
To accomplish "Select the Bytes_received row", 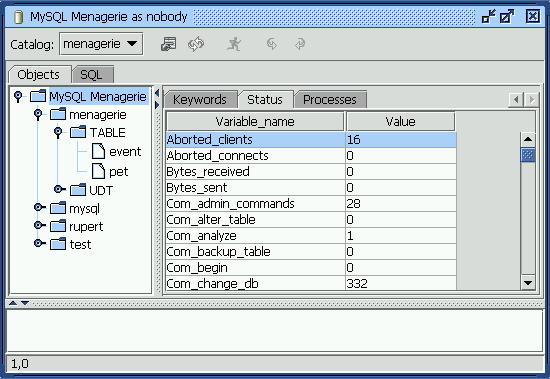I will click(x=311, y=172).
